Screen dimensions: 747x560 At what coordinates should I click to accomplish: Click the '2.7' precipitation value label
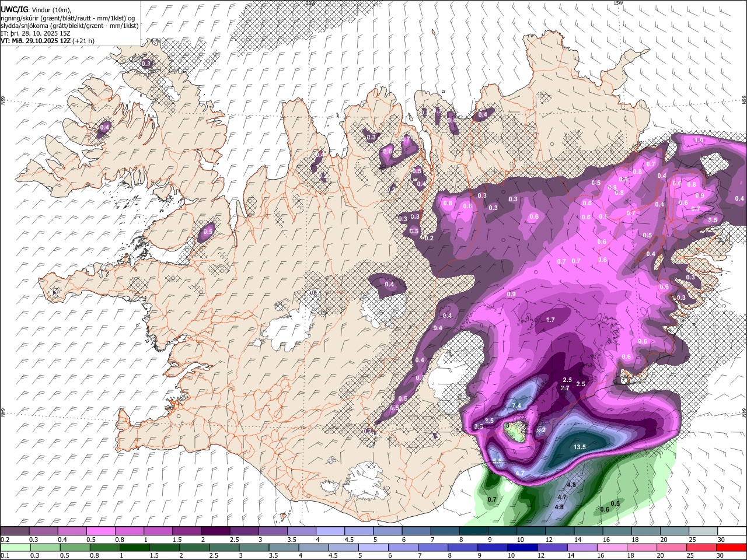pyautogui.click(x=565, y=388)
